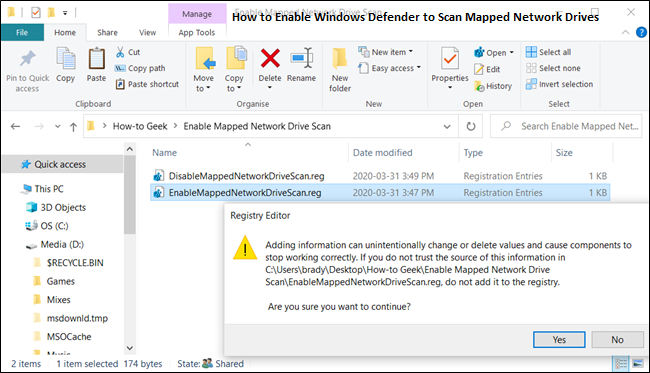
Task: Switch to details view toggle
Action: (x=621, y=364)
